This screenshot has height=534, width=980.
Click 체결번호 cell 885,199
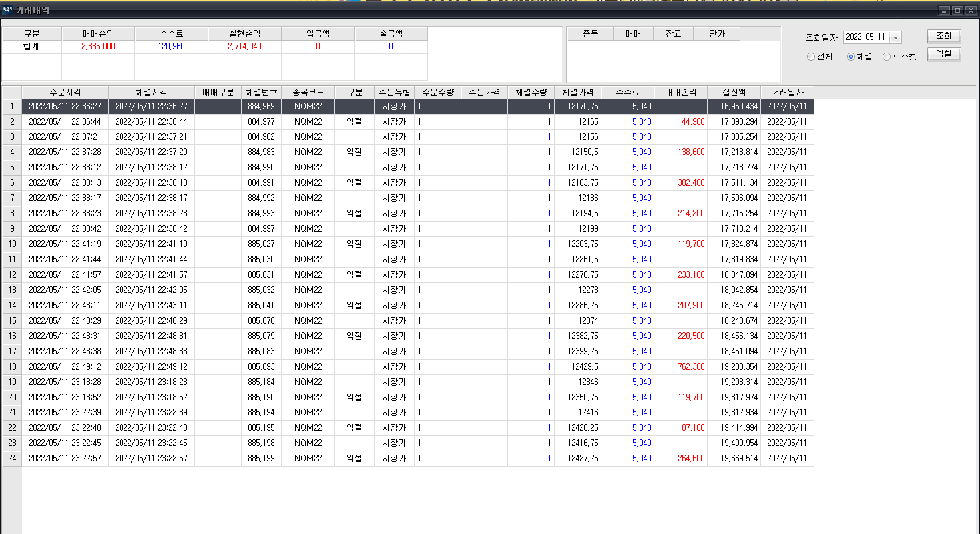click(261, 459)
